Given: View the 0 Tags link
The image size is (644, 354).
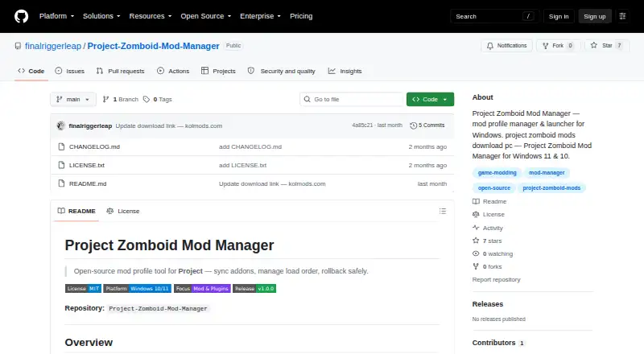Looking at the screenshot, I should click(x=158, y=100).
